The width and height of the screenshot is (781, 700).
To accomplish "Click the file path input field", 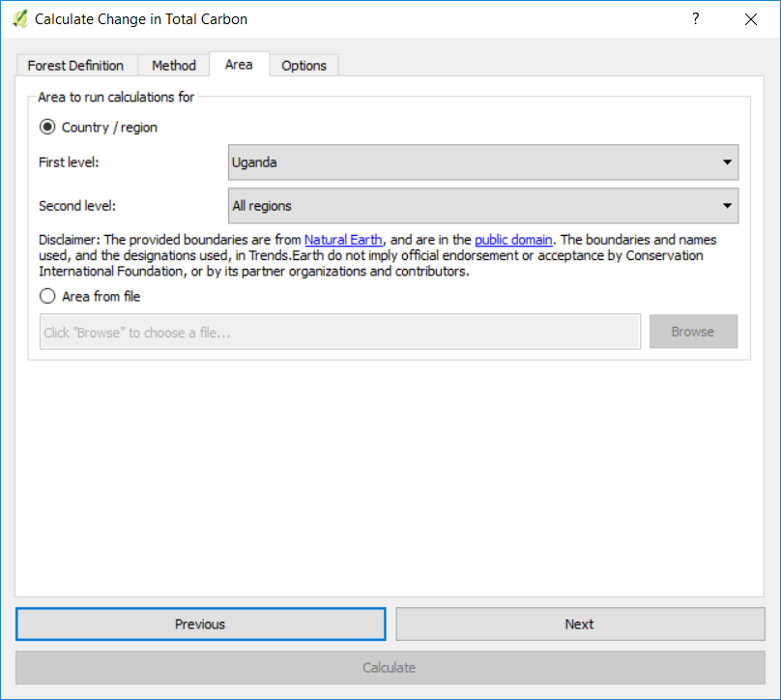I will (x=339, y=332).
